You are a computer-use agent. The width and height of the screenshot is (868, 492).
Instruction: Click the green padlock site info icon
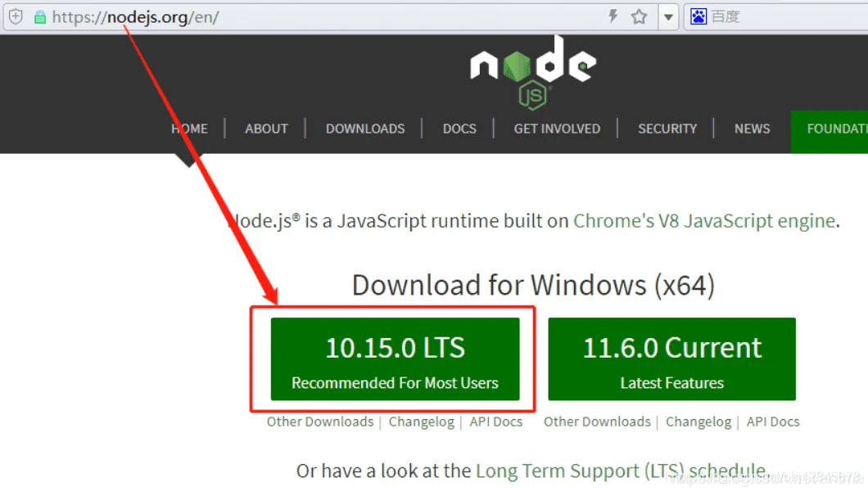click(40, 17)
